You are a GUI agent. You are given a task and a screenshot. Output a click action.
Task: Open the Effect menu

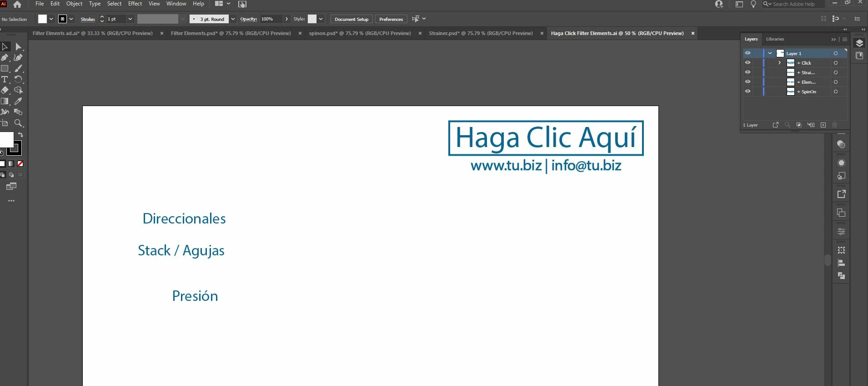pos(135,4)
